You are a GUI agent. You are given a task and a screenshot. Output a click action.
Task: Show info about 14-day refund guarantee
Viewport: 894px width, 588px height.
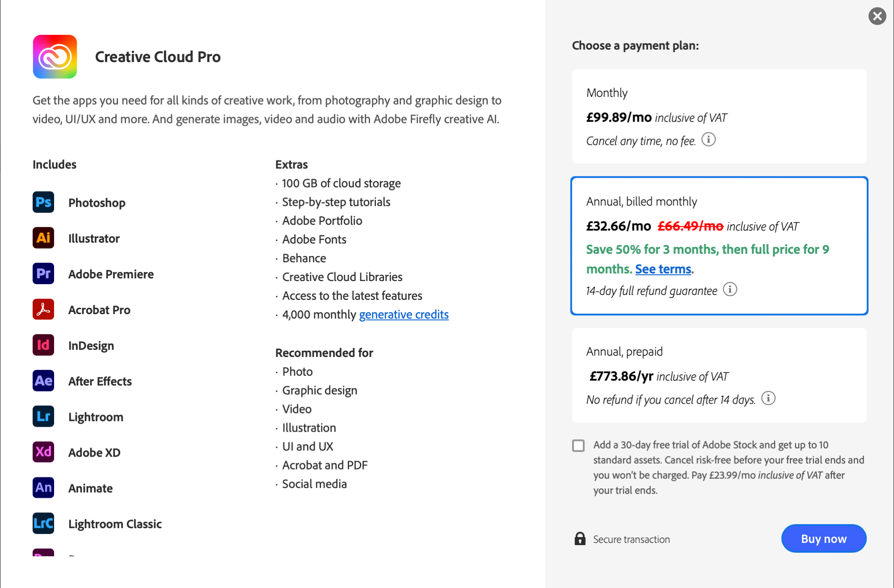coord(730,290)
